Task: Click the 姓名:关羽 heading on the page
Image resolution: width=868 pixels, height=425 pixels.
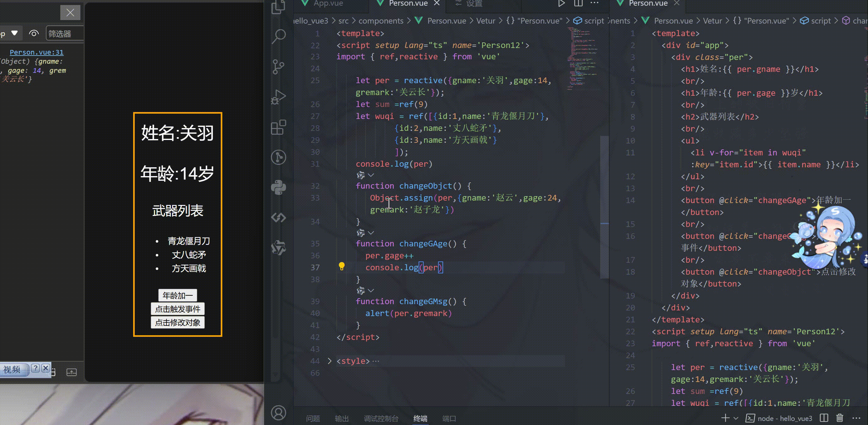Action: click(x=177, y=133)
